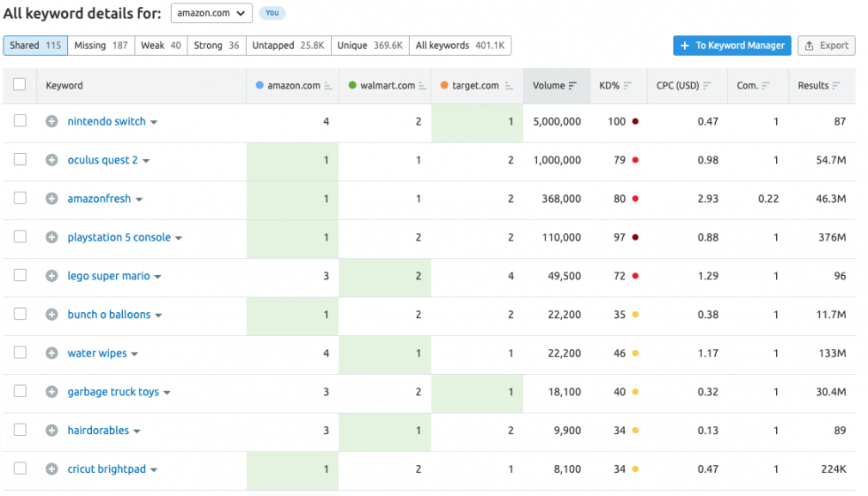Follow the water wipes keyword link
868x496 pixels.
coord(97,353)
